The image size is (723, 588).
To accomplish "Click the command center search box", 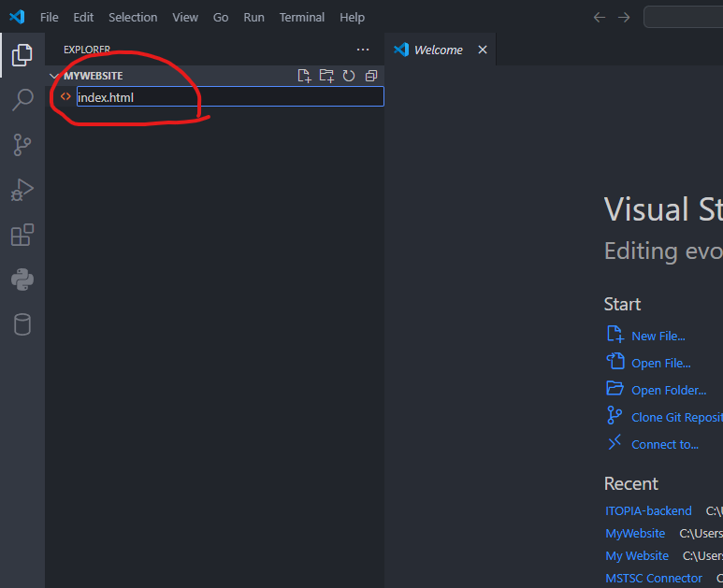I will click(x=684, y=18).
